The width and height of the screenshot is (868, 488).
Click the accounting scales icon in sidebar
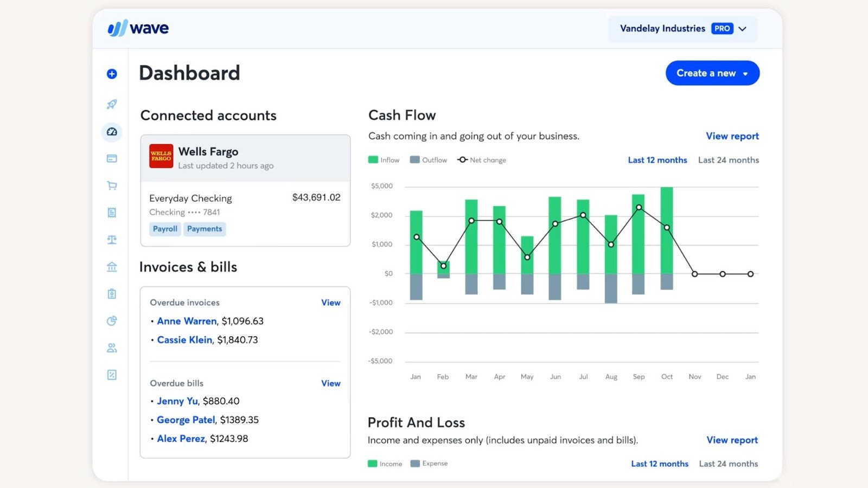coord(111,240)
